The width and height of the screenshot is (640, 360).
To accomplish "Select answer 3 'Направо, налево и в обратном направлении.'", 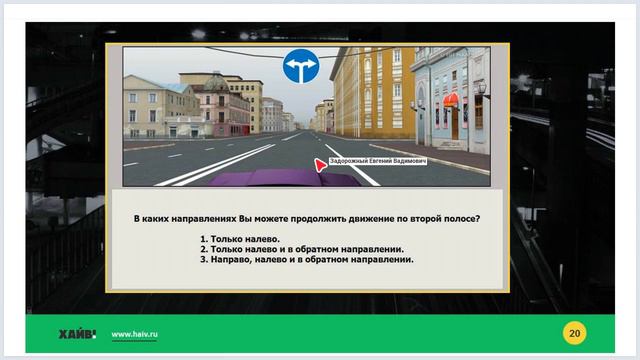I will tap(307, 259).
